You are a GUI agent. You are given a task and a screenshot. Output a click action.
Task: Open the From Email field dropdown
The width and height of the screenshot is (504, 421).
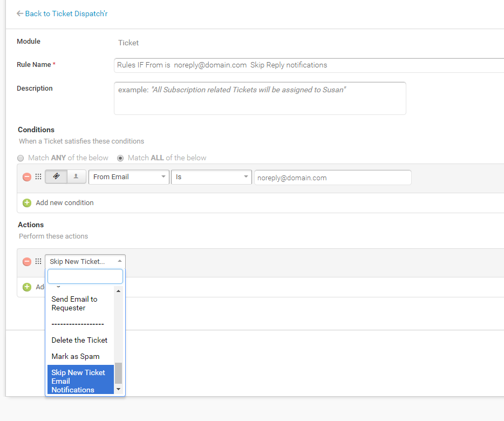click(129, 177)
